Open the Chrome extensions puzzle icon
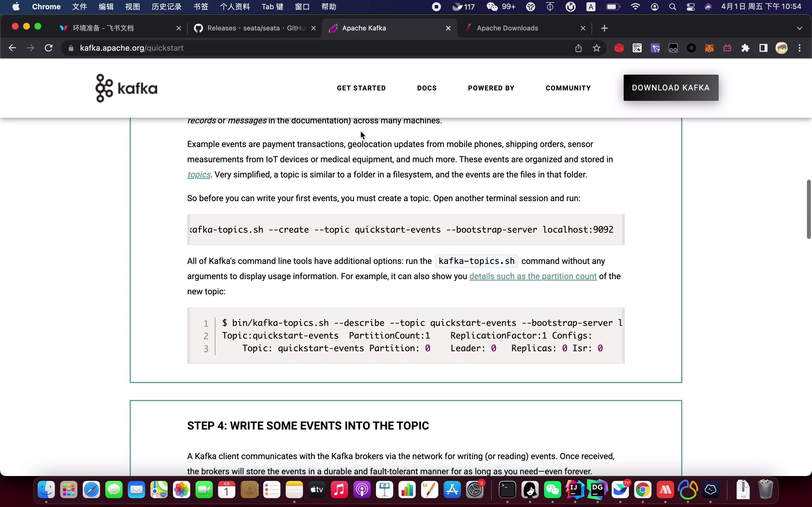 [745, 48]
